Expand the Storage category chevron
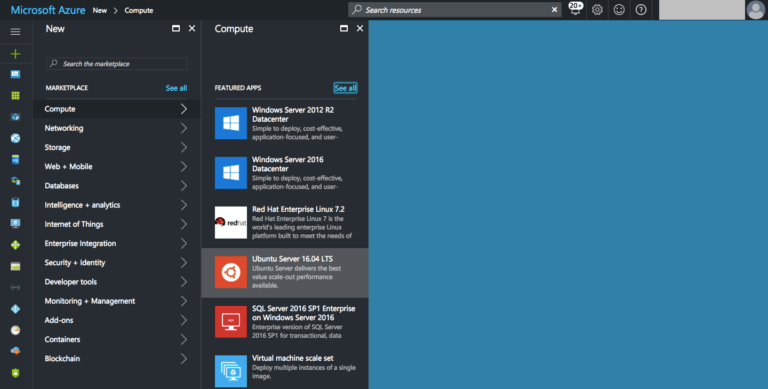This screenshot has width=768, height=389. [184, 147]
